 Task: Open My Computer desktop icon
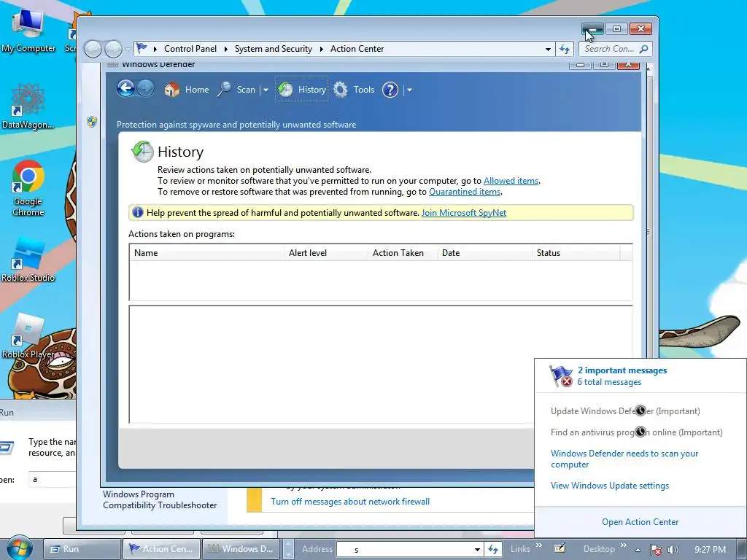(x=28, y=31)
